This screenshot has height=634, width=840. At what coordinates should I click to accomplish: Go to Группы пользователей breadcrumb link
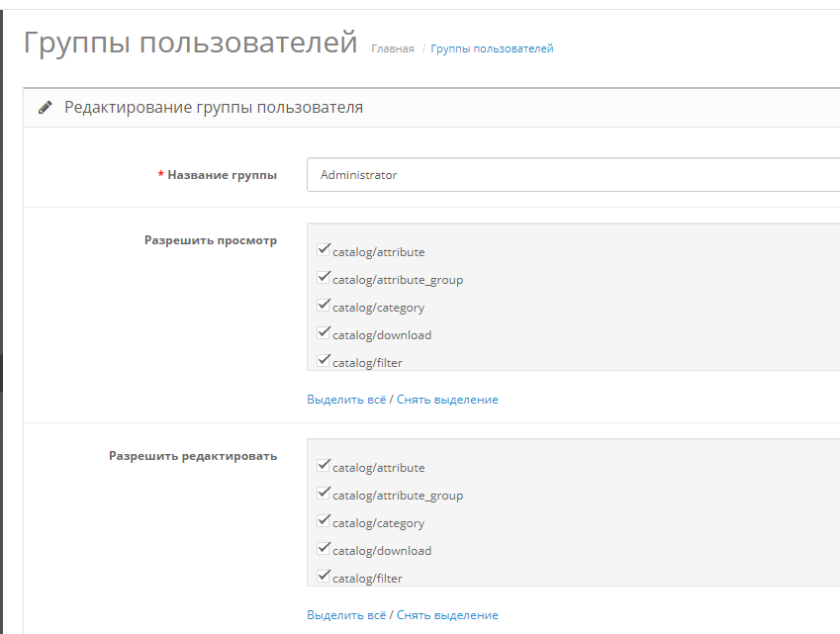click(492, 48)
